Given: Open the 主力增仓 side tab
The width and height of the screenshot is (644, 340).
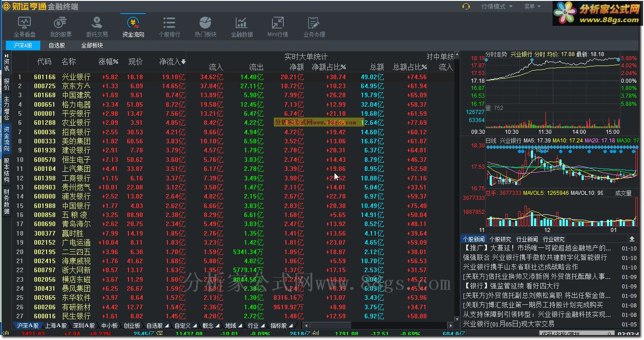Looking at the screenshot, I should (x=6, y=109).
